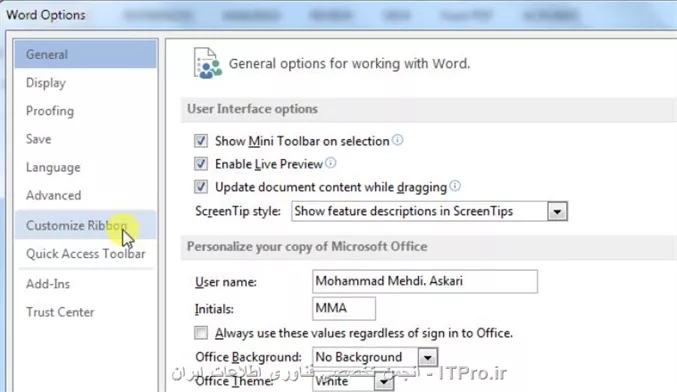Open Quick Access Toolbar settings
Viewport: 677px width, 392px height.
(85, 253)
